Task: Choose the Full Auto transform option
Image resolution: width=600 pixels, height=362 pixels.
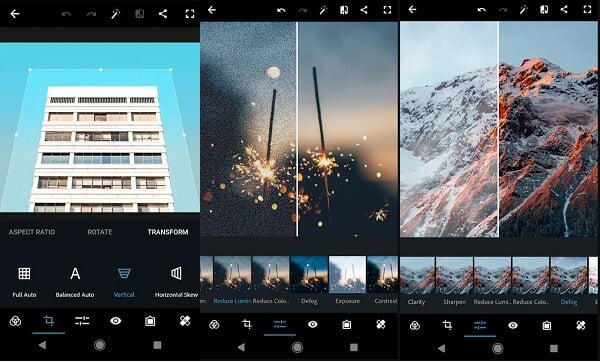Action: [24, 282]
